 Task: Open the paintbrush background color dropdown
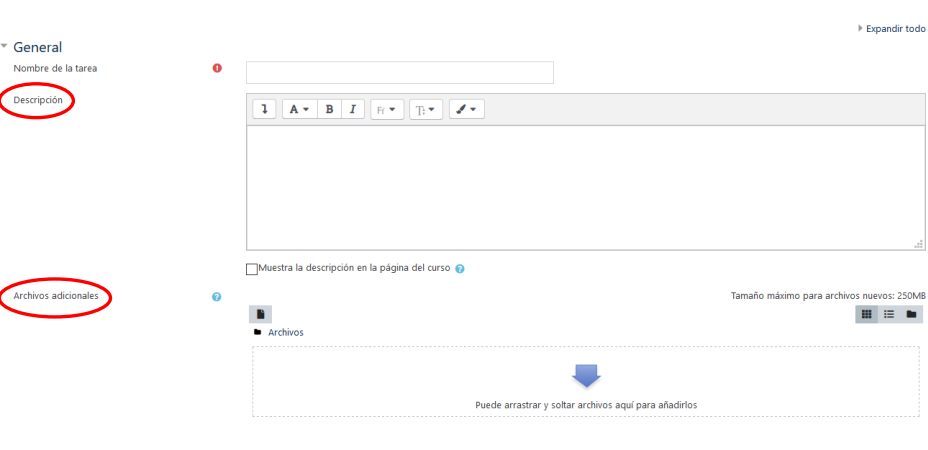[x=467, y=110]
